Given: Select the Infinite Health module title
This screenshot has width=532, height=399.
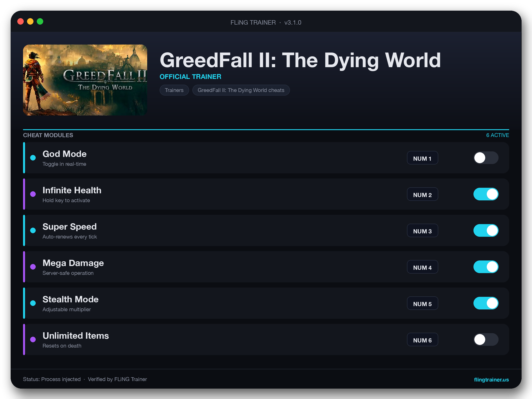Looking at the screenshot, I should (72, 190).
